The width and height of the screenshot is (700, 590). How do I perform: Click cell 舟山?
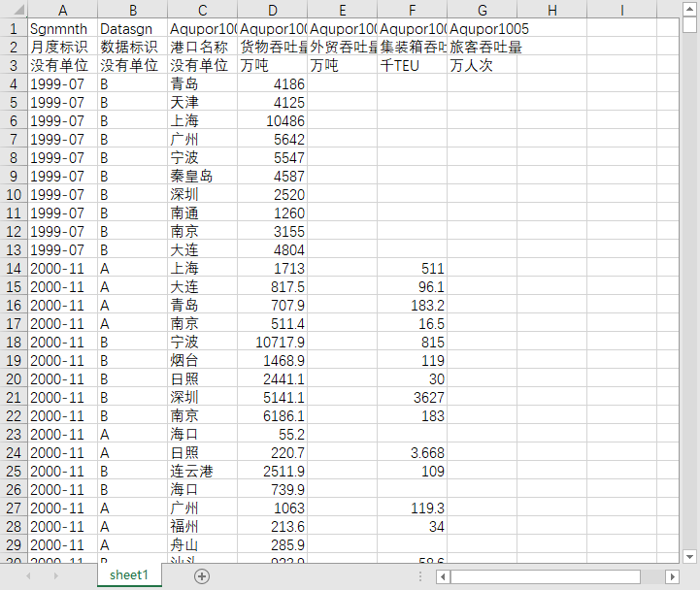[x=202, y=545]
